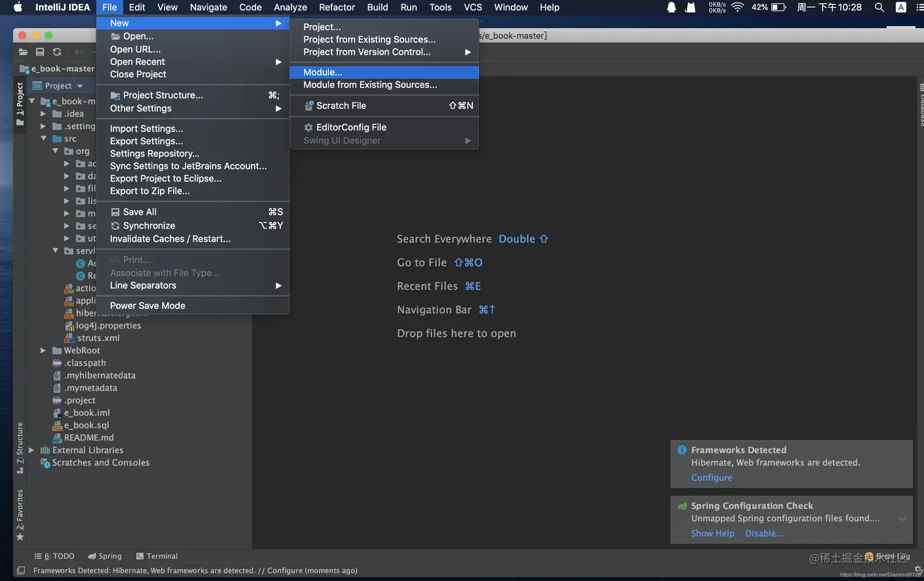The width and height of the screenshot is (924, 581).
Task: Click Close Project menu entry
Action: [193, 74]
